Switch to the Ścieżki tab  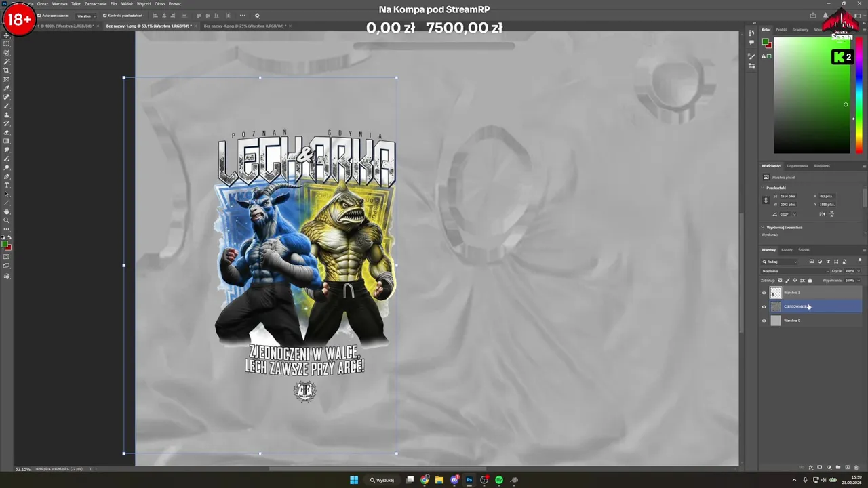(x=804, y=249)
